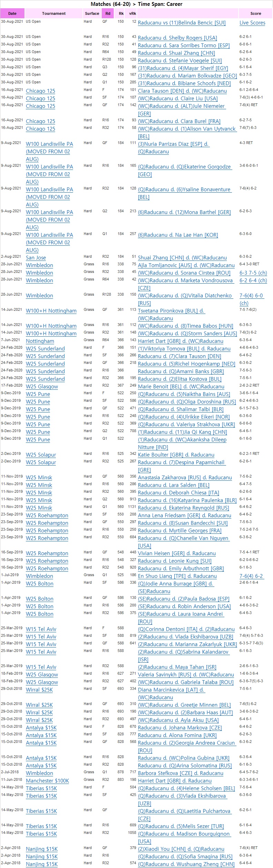Open Raducanu d. Shuai Zhang match
This screenshot has width=273, height=868.
click(176, 53)
